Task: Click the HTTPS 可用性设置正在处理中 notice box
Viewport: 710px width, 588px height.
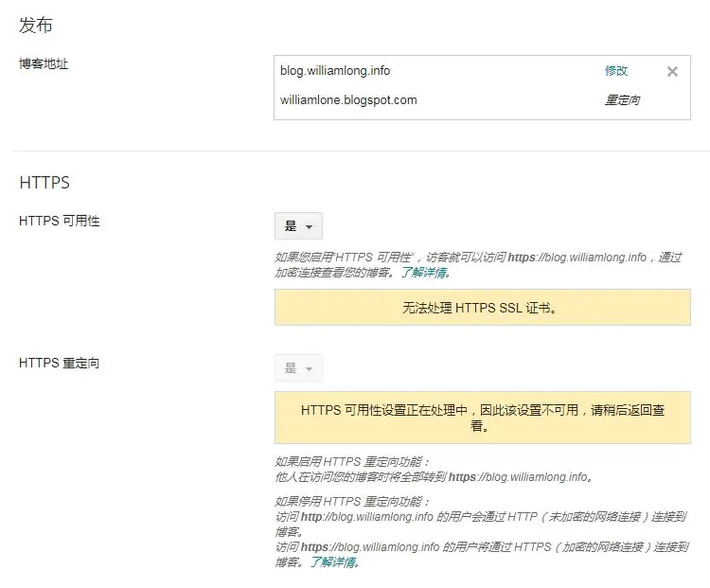Action: point(482,418)
